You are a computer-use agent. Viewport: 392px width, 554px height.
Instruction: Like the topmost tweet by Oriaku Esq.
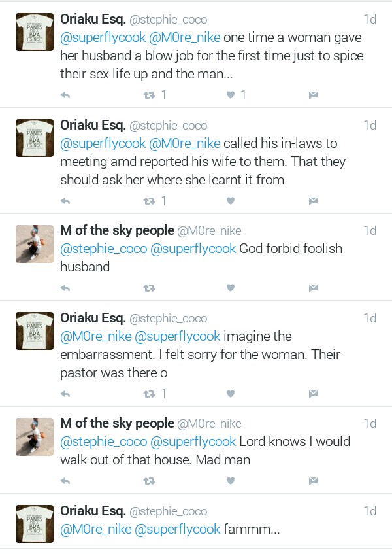(x=230, y=95)
